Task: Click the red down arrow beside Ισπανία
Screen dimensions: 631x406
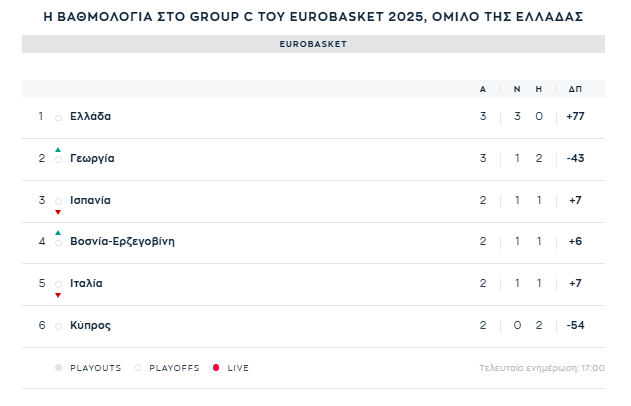Action: 58,212
